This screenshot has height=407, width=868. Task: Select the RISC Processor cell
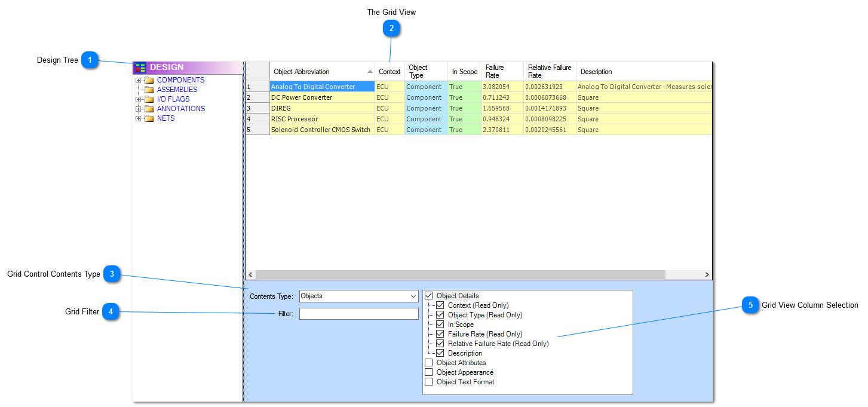(322, 119)
